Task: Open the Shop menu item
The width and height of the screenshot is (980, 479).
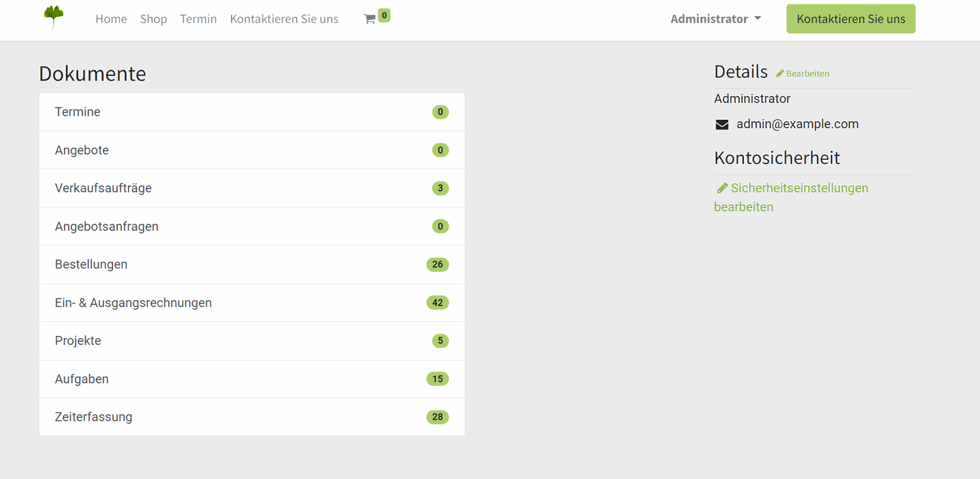Action: coord(153,19)
